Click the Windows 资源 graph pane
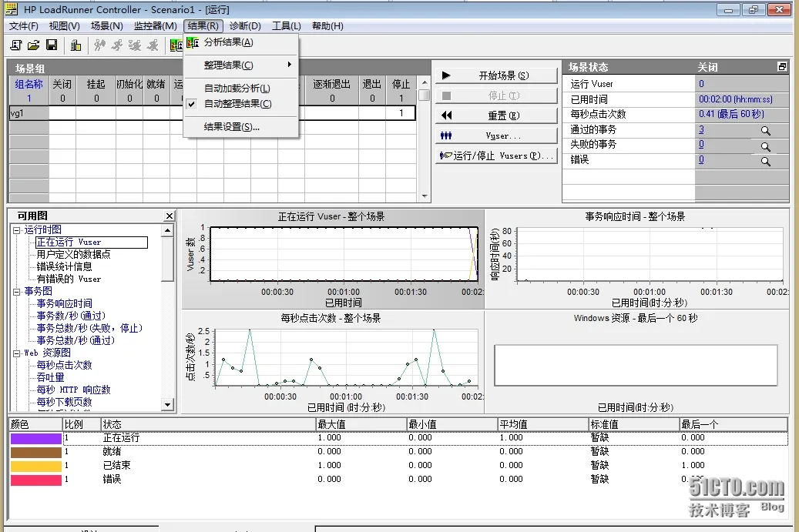The image size is (799, 532). pyautogui.click(x=636, y=362)
